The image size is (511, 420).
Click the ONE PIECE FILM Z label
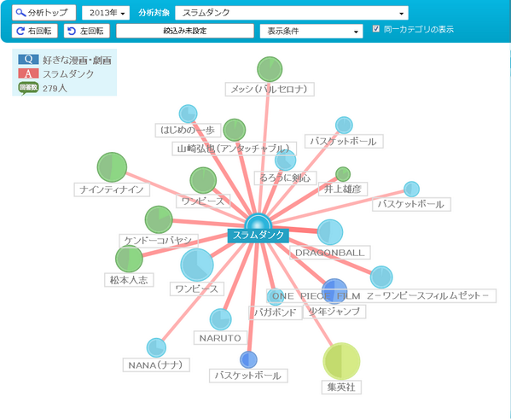tap(381, 296)
